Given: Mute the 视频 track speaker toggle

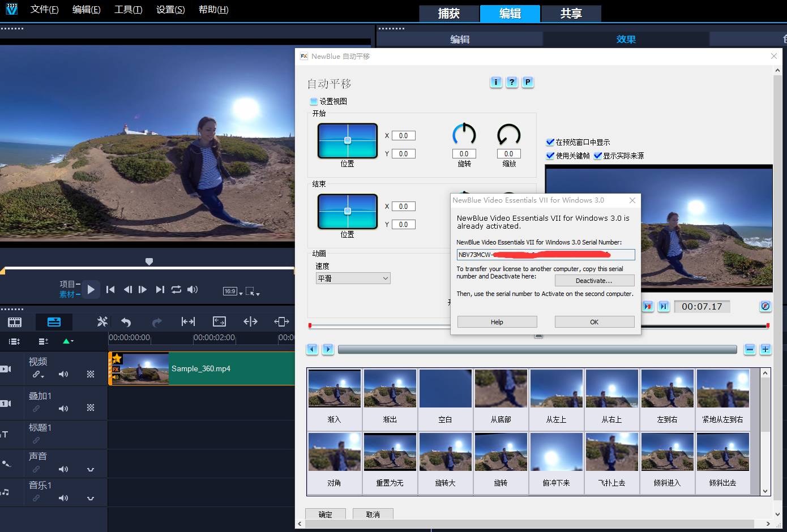Looking at the screenshot, I should (x=63, y=374).
